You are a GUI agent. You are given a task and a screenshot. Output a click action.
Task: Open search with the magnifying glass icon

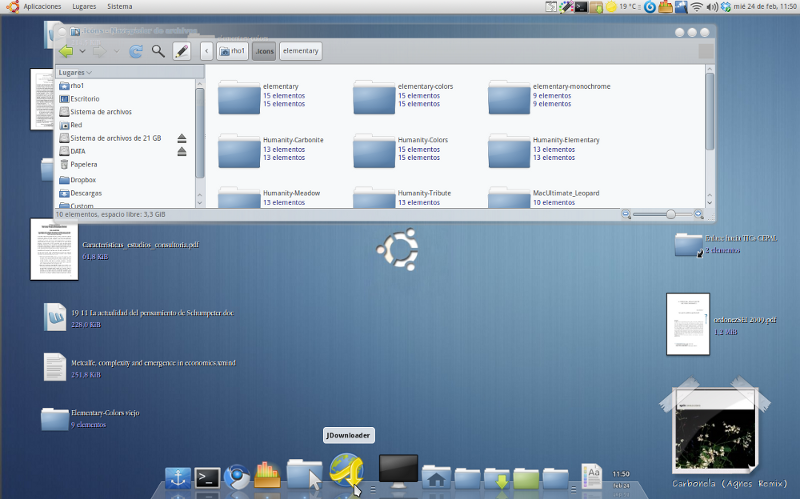[158, 51]
